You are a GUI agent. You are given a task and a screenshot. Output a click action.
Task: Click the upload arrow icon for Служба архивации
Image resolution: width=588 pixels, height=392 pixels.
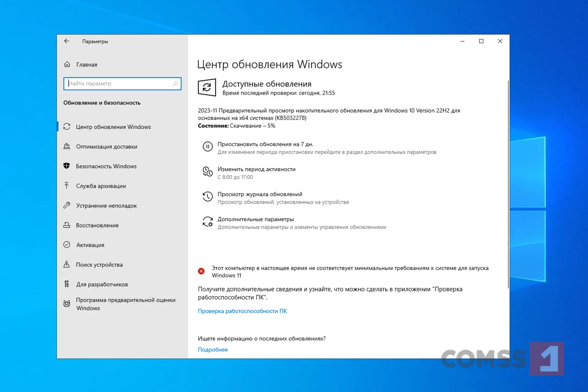point(67,186)
